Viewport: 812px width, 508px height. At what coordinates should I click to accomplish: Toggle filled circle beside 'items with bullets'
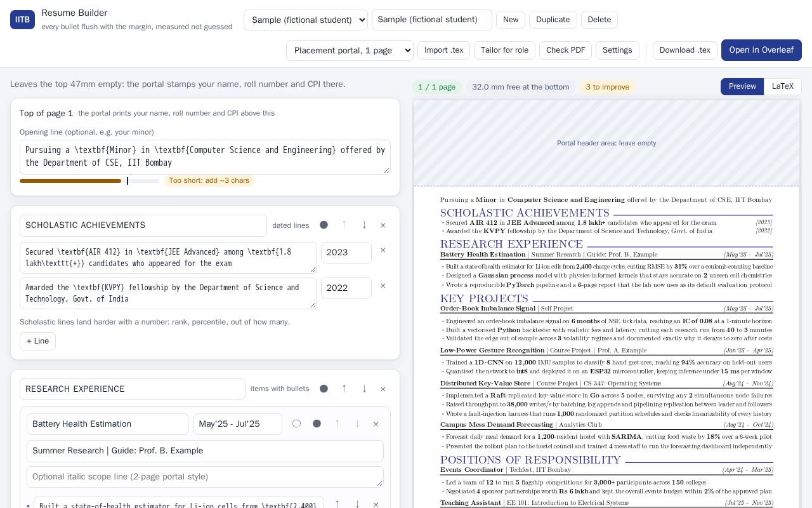(324, 389)
